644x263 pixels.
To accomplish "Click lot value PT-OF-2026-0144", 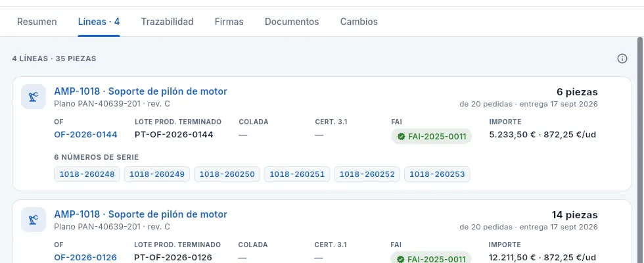I will (x=174, y=134).
